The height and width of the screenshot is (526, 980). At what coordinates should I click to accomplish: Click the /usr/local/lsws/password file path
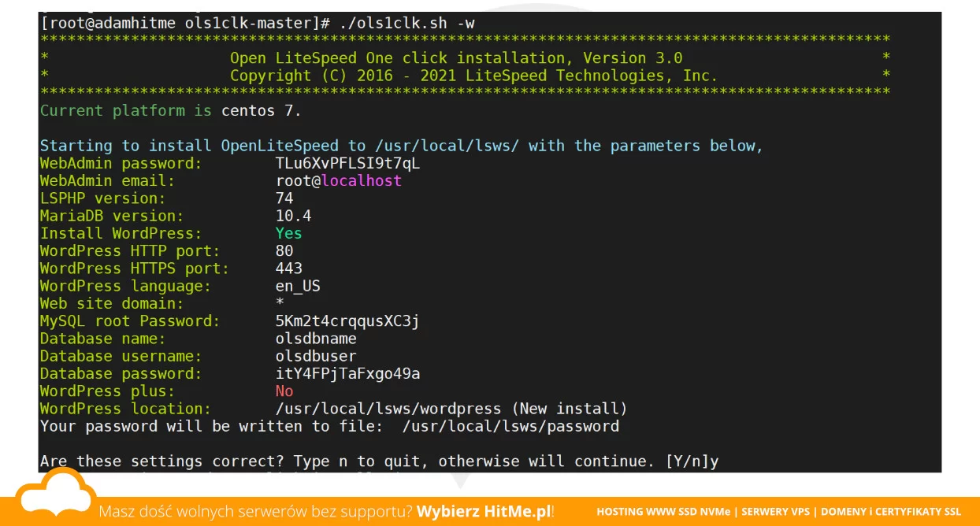click(510, 427)
